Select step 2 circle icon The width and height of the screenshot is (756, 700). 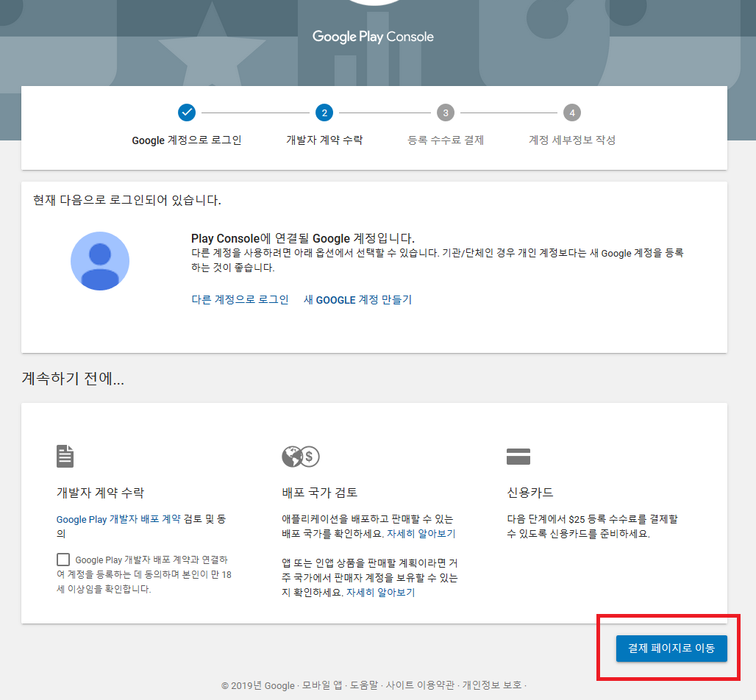324,113
